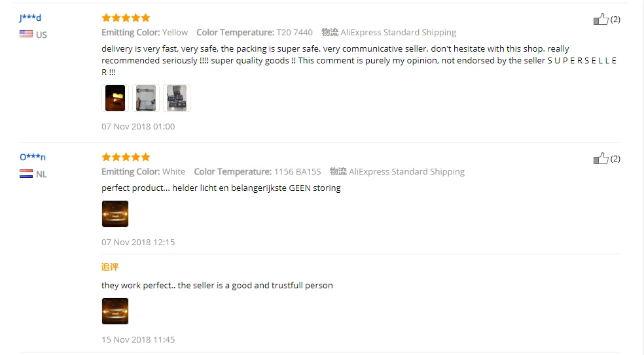This screenshot has height=355, width=644.
Task: Click the logistics icon beside T20 7440
Action: pos(330,32)
